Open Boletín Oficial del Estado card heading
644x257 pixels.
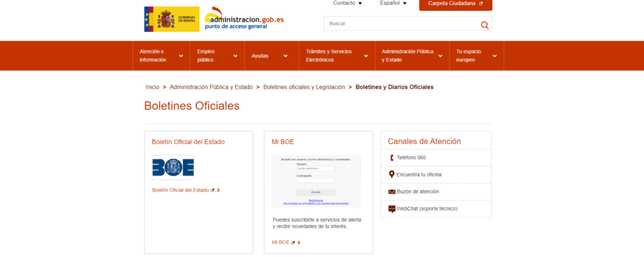(x=188, y=142)
